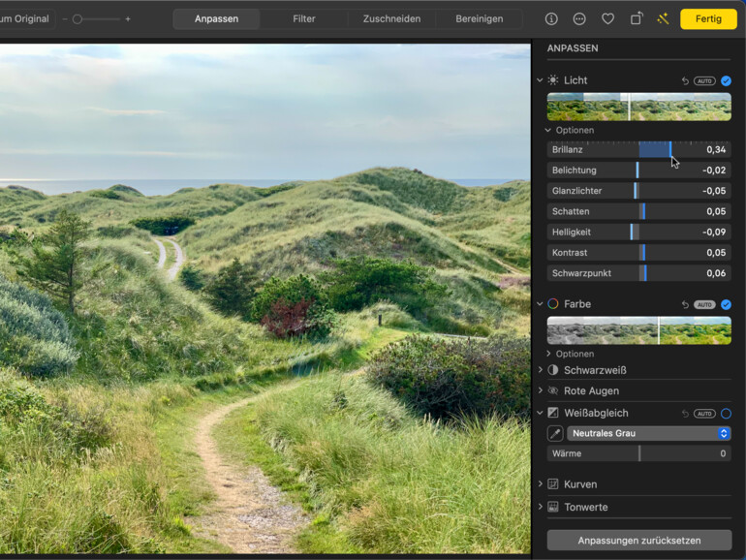Disable the Farbe adjustment checkmark
This screenshot has height=560, width=746.
click(726, 304)
